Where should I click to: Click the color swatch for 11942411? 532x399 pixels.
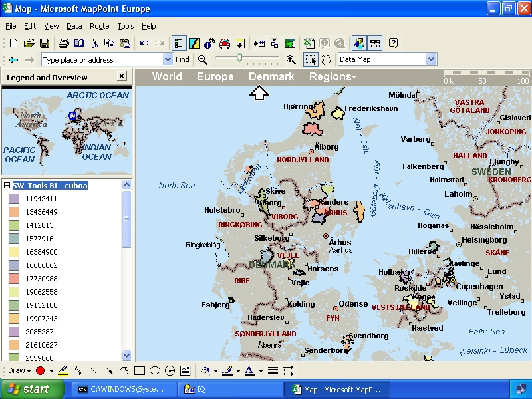(x=14, y=199)
